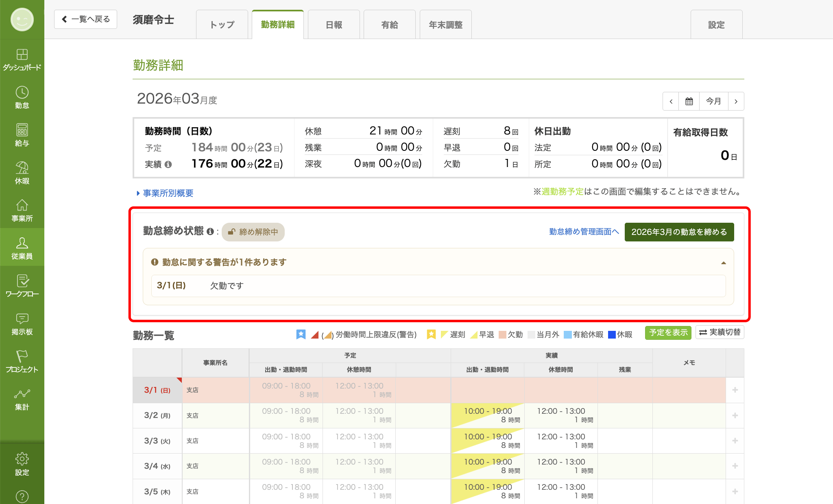
Task: Click the plus icon in the 3/2 row
Action: (735, 415)
